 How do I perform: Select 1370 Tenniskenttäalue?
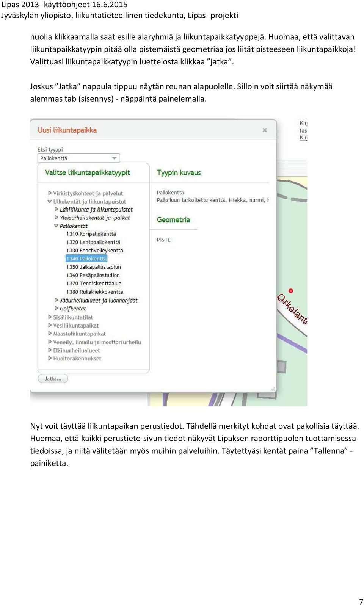click(94, 284)
